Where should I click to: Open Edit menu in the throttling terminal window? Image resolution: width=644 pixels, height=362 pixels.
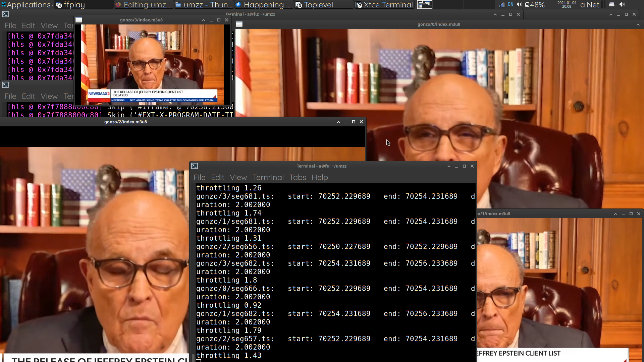click(x=218, y=177)
